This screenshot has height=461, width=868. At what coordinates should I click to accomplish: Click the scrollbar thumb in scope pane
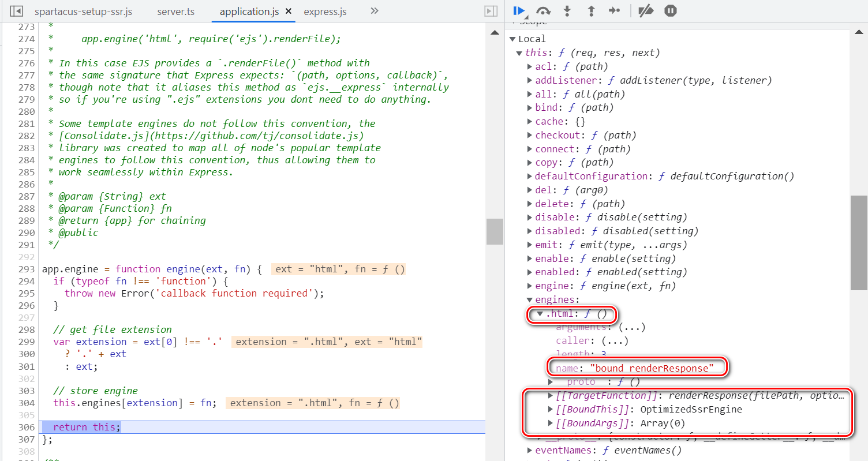tap(859, 242)
